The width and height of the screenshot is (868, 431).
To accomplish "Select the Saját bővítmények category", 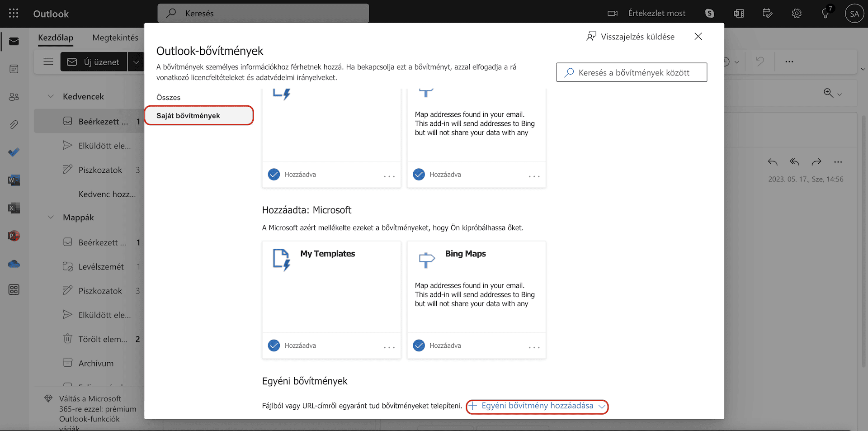I will (x=199, y=115).
